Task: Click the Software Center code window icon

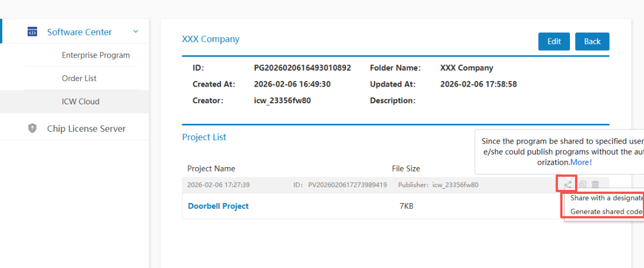Action: pyautogui.click(x=32, y=32)
